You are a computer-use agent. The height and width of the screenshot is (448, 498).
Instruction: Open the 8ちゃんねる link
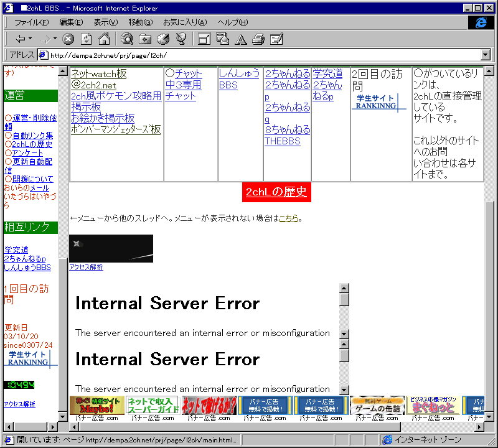288,129
